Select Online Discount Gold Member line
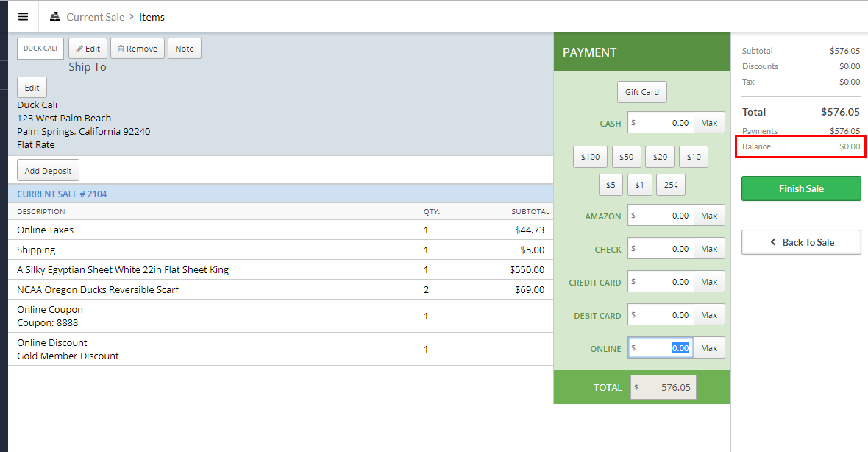868x452 pixels. click(281, 350)
